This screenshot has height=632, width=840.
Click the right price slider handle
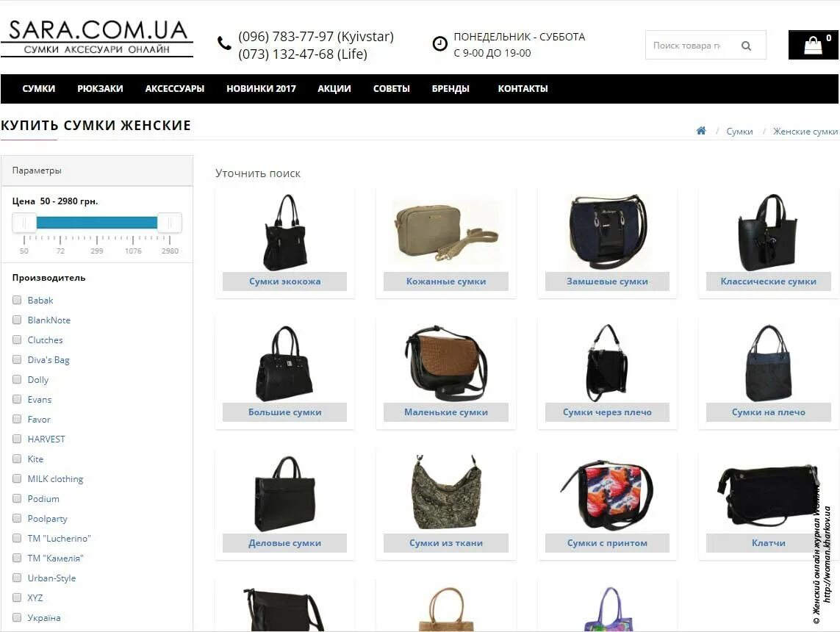click(x=170, y=222)
